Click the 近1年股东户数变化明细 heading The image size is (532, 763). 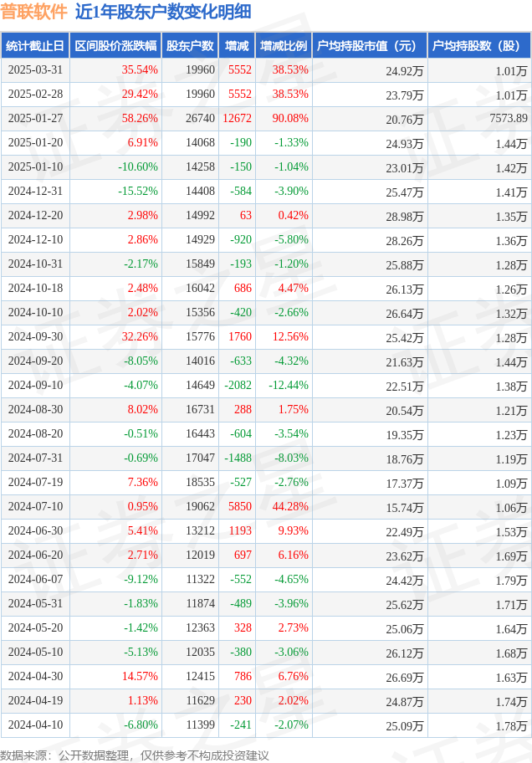click(x=163, y=12)
